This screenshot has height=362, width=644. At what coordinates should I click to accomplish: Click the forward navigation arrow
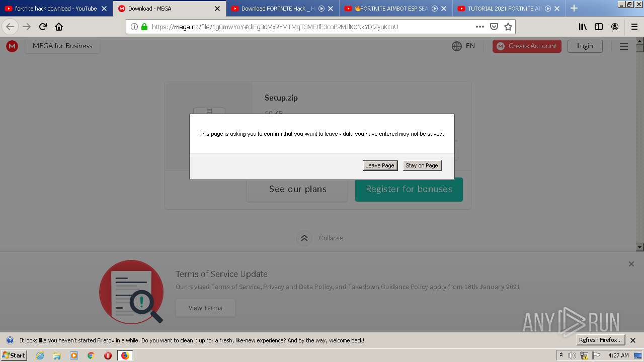click(x=27, y=27)
